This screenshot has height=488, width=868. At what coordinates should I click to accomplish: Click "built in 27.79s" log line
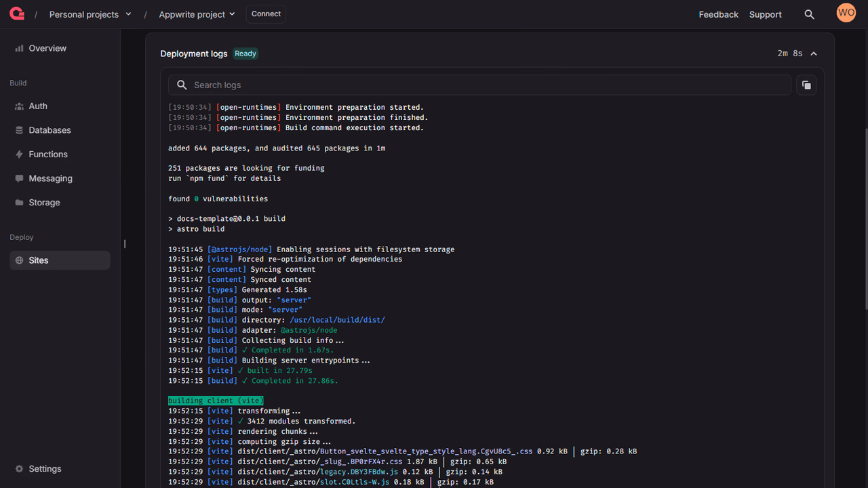(240, 371)
